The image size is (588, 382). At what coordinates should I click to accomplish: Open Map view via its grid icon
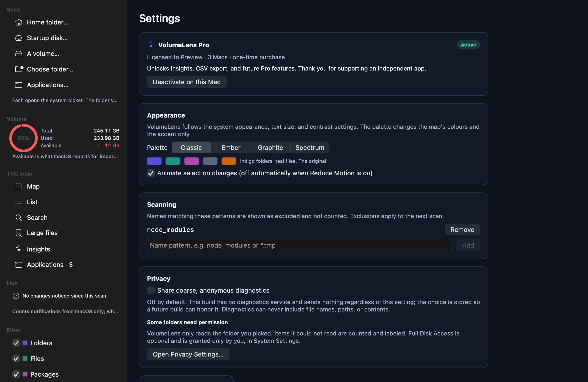[x=19, y=186]
